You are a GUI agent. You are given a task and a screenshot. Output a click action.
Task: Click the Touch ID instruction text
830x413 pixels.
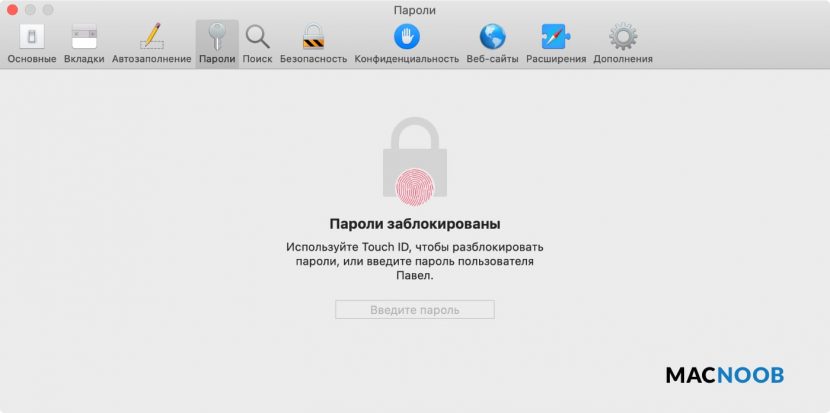[414, 262]
